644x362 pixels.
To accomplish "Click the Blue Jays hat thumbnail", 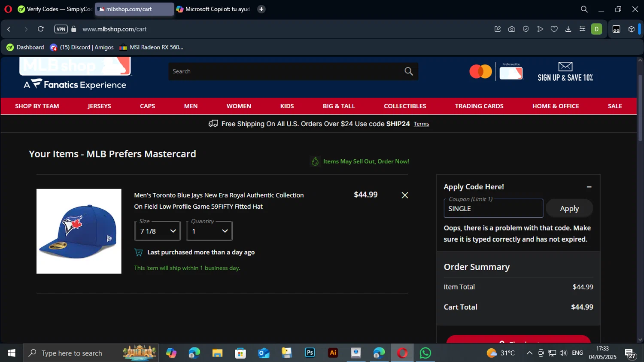I will pos(79,231).
